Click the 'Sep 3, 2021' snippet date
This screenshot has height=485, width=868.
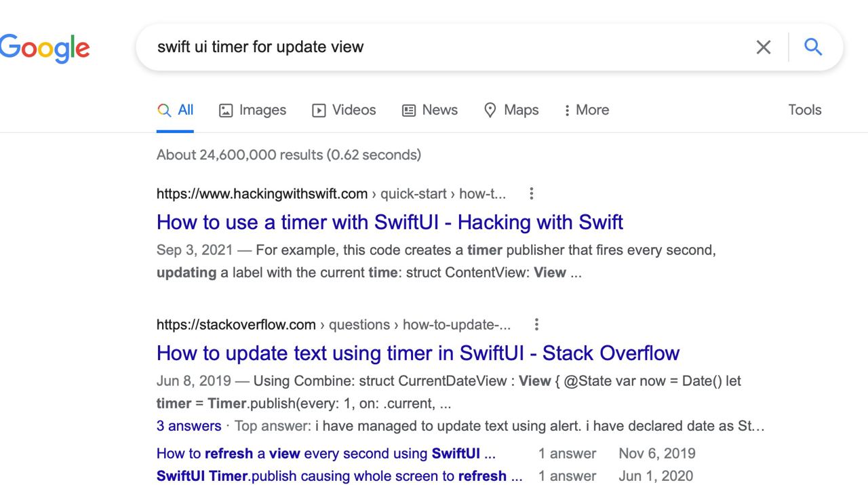coord(195,250)
